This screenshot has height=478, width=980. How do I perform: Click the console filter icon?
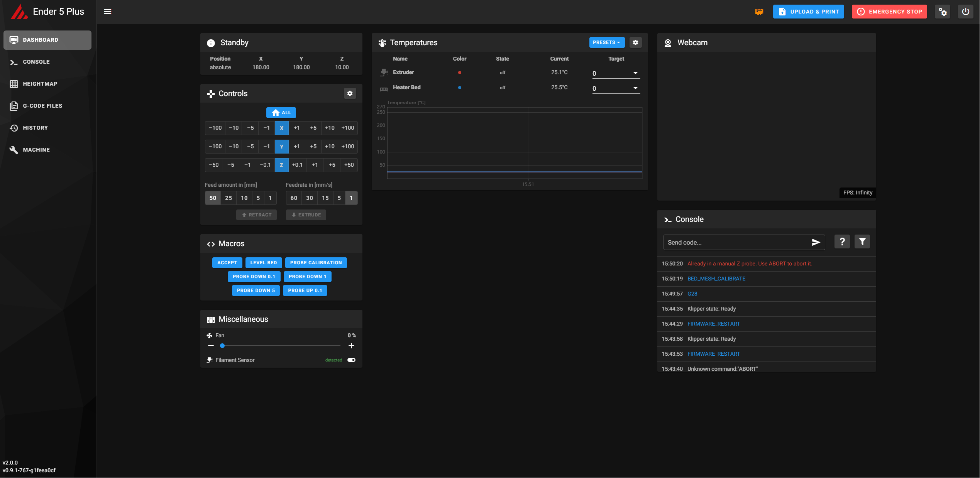(x=862, y=242)
